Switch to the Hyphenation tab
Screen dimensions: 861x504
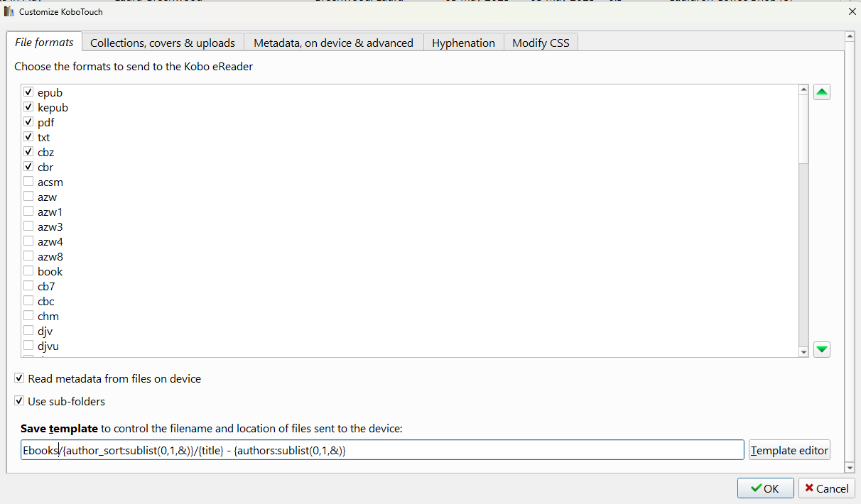click(x=463, y=43)
